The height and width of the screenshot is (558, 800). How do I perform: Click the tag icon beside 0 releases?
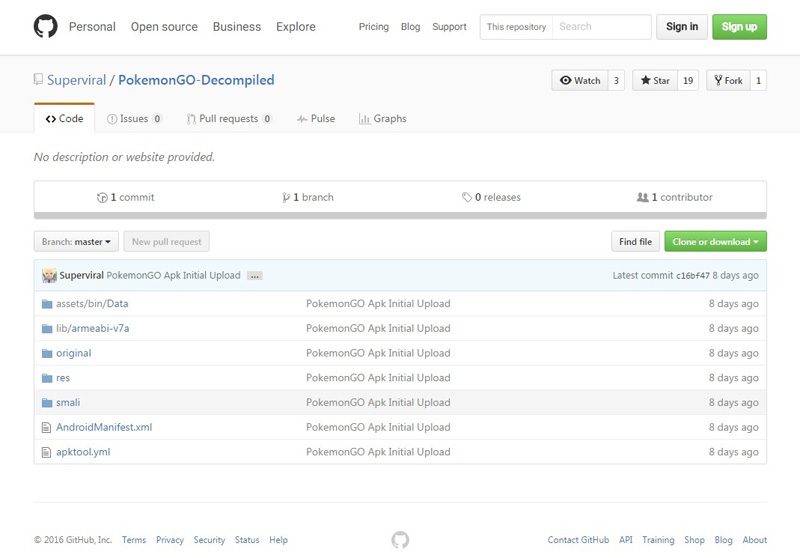[x=467, y=197]
